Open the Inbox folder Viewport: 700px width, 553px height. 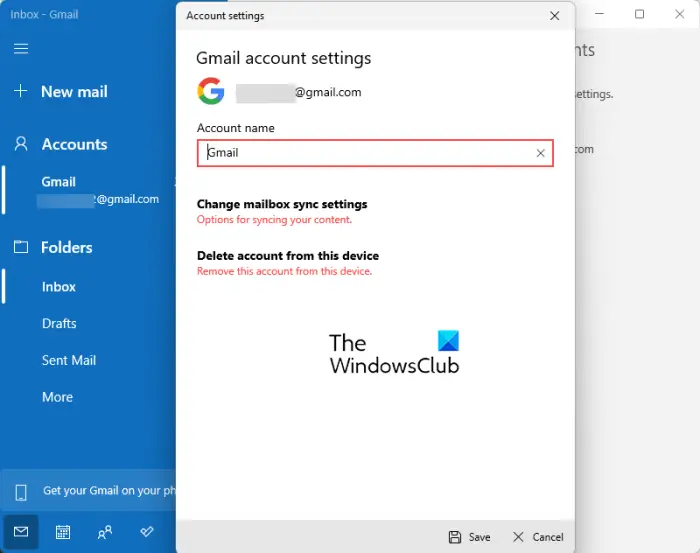point(58,287)
